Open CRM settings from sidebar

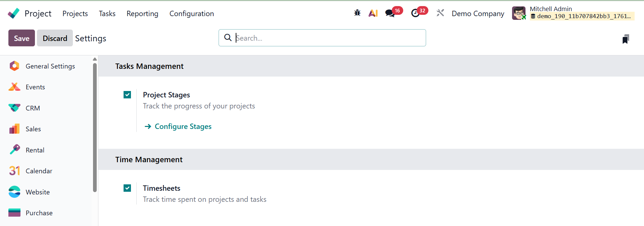pos(33,108)
